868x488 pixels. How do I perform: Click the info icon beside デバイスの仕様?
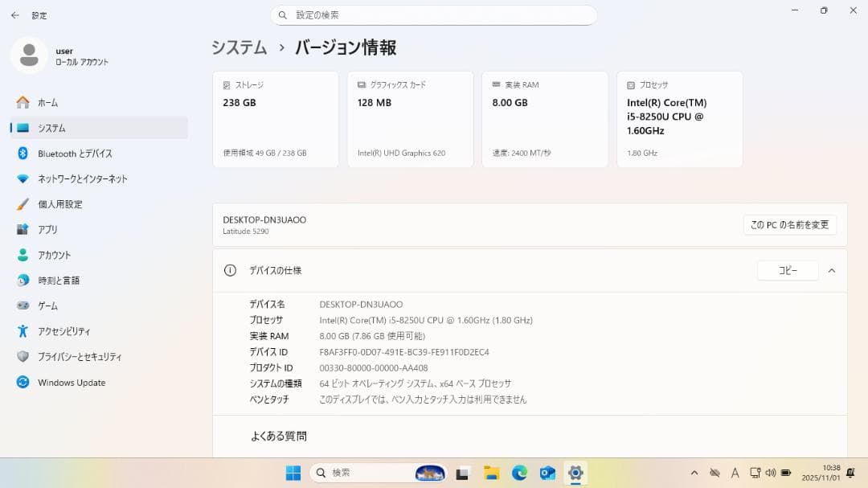(x=229, y=270)
